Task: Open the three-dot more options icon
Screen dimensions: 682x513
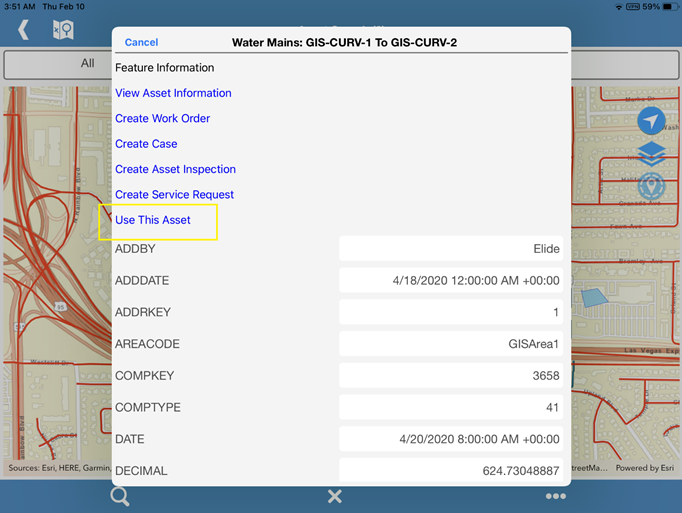Action: (x=556, y=497)
